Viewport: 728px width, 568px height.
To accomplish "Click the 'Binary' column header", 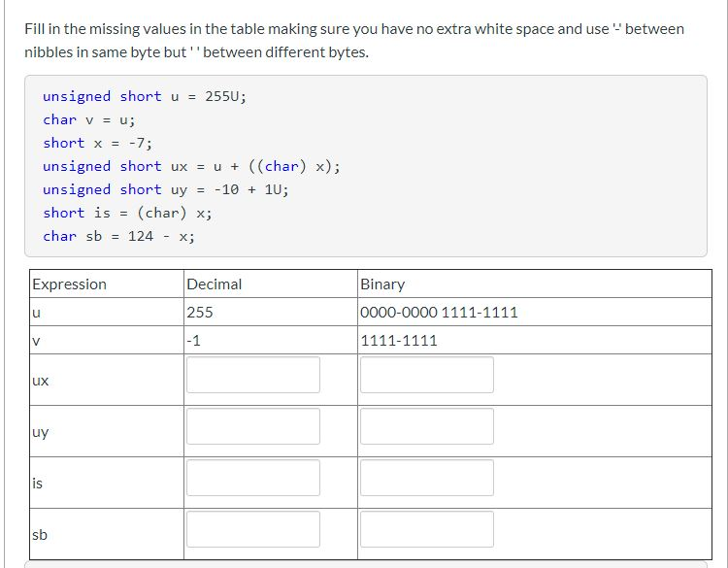I will click(x=382, y=284).
